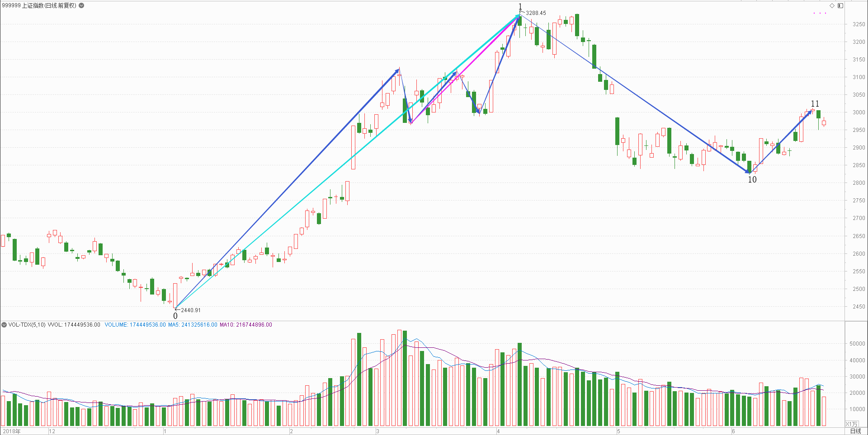Click the 日线 period button

pos(855,431)
